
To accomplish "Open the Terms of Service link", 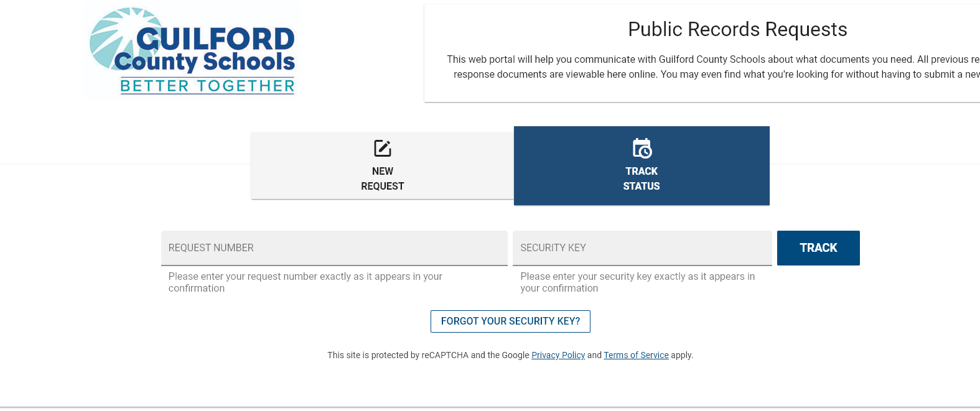I will pos(636,355).
